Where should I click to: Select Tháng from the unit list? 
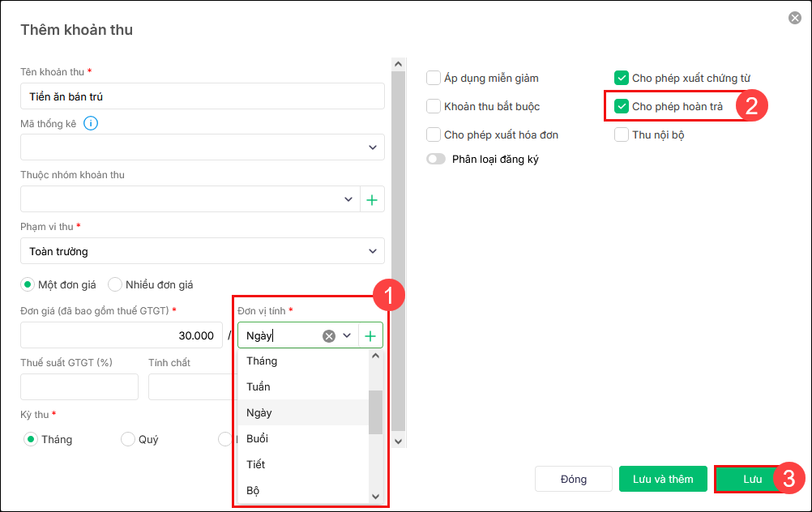click(262, 361)
